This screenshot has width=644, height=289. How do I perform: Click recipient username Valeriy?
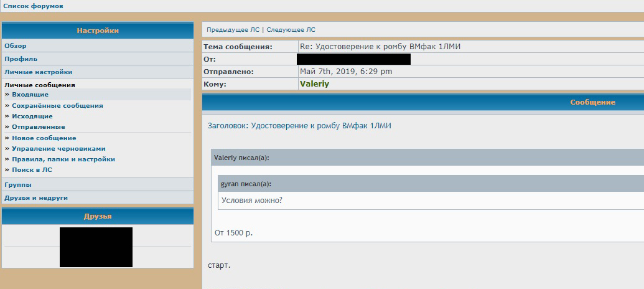314,84
